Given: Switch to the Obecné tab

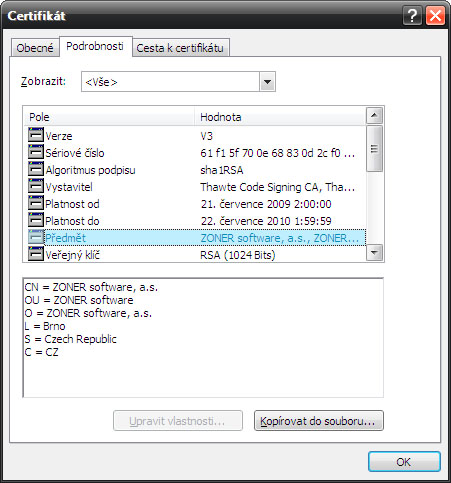Looking at the screenshot, I should [35, 48].
